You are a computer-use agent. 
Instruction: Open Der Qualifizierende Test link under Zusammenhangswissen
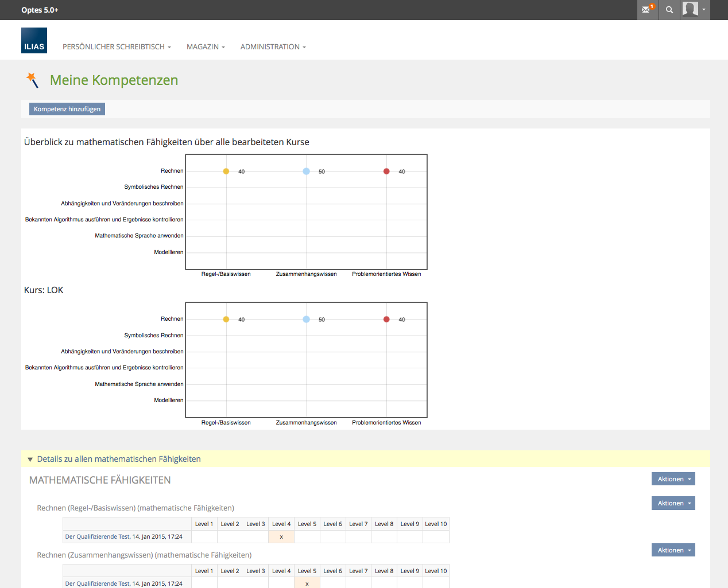coord(98,583)
